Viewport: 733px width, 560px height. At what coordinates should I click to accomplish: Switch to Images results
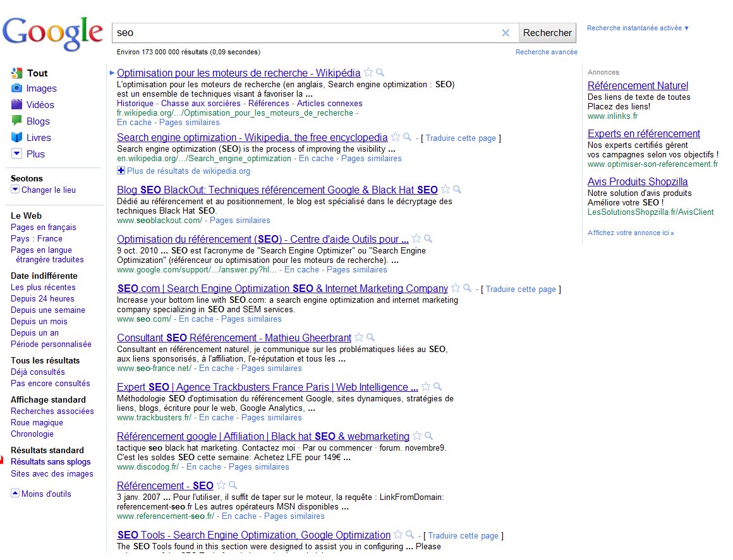pos(41,88)
